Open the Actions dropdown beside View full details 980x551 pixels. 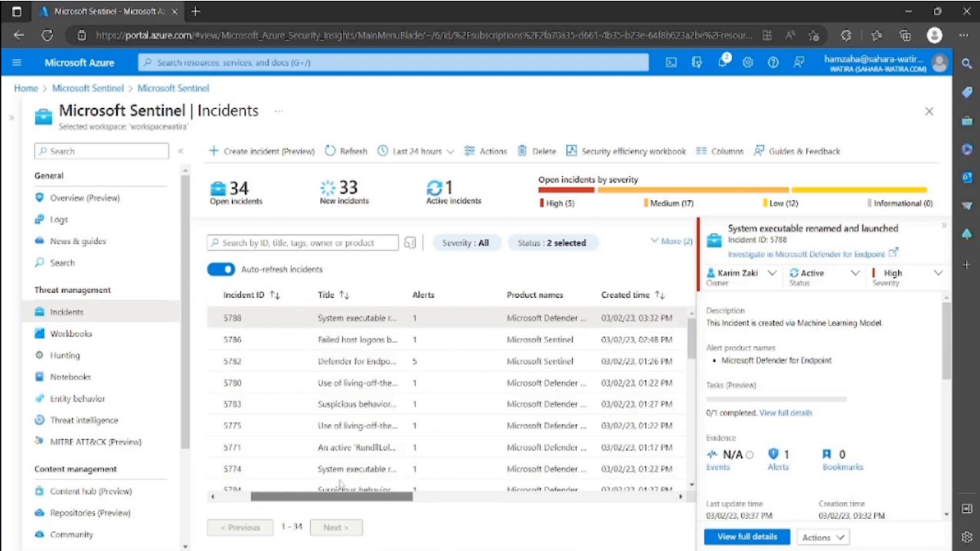[x=823, y=537]
